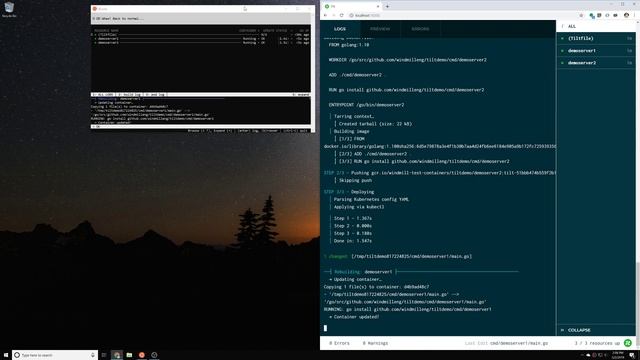Bookmark this page with the star icon
640x360 pixels.
pos(581,16)
